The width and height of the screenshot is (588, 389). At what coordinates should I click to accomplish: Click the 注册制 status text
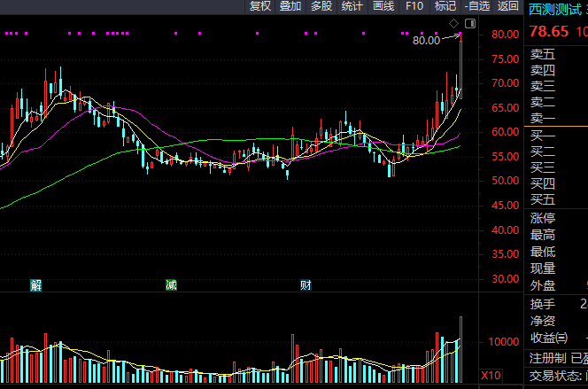coord(548,358)
